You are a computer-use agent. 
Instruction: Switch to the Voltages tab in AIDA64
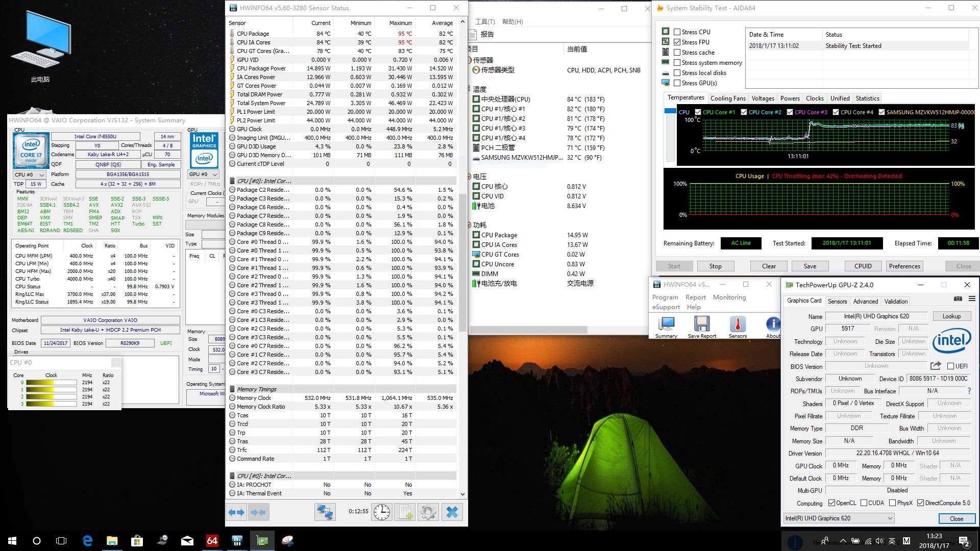click(x=763, y=98)
